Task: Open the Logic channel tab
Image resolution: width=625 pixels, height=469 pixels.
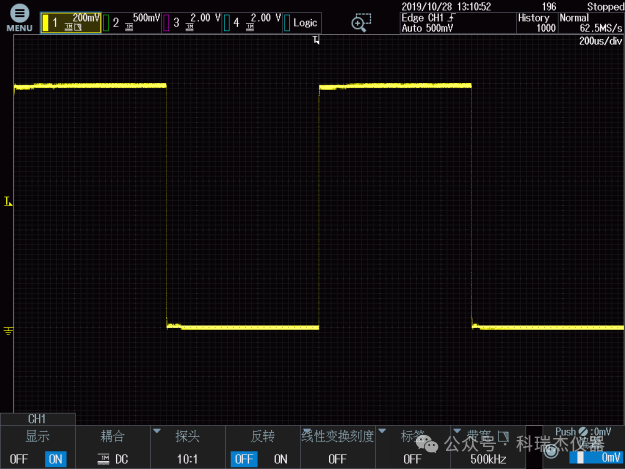Action: coord(302,23)
